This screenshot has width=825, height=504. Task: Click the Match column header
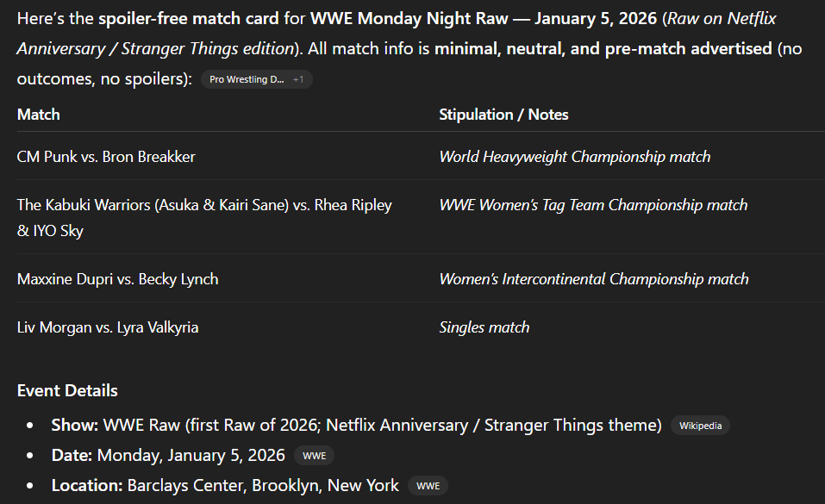point(39,115)
